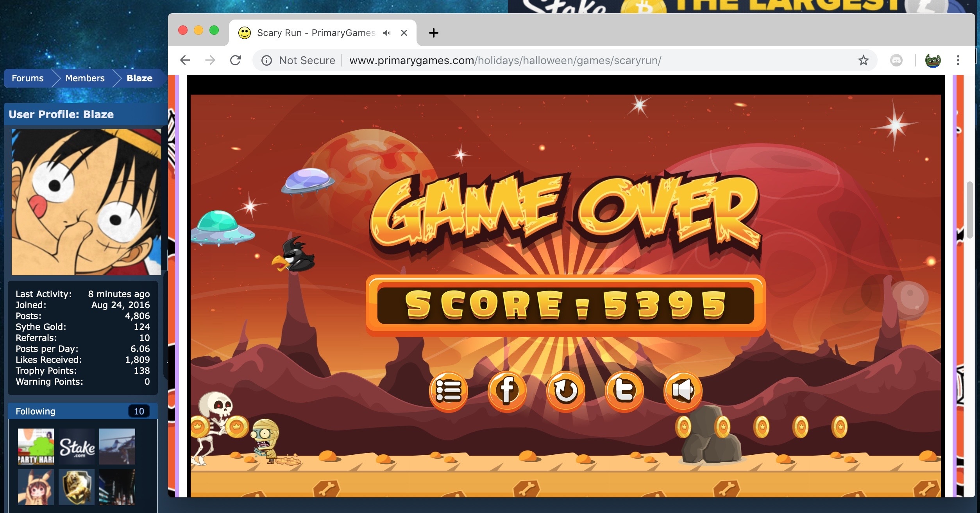
Task: Mute tab audio speaker icon
Action: [387, 33]
